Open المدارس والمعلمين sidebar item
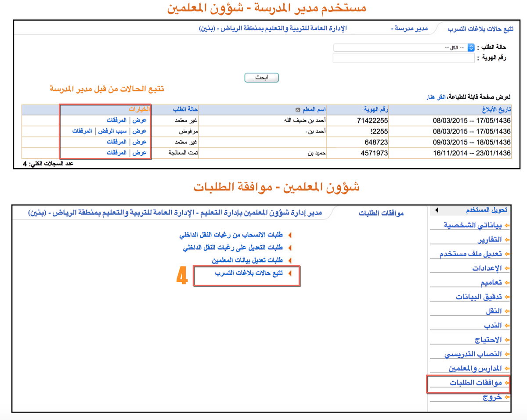This screenshot has height=420, width=527. [475, 369]
